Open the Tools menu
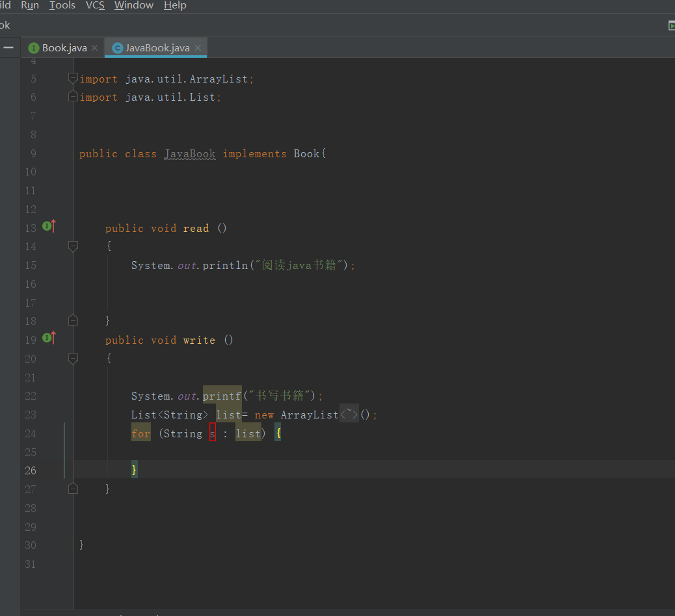This screenshot has height=616, width=675. [x=62, y=5]
